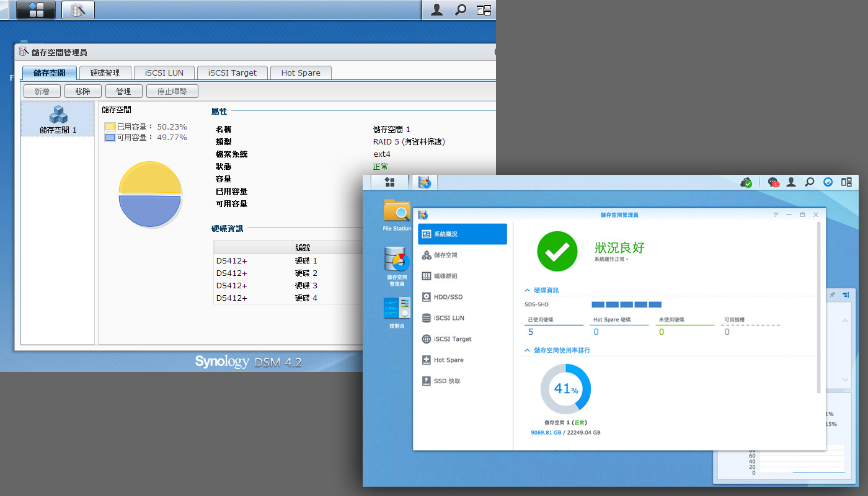Image resolution: width=868 pixels, height=496 pixels.
Task: Open notifications chat icon with red badge
Action: click(773, 182)
